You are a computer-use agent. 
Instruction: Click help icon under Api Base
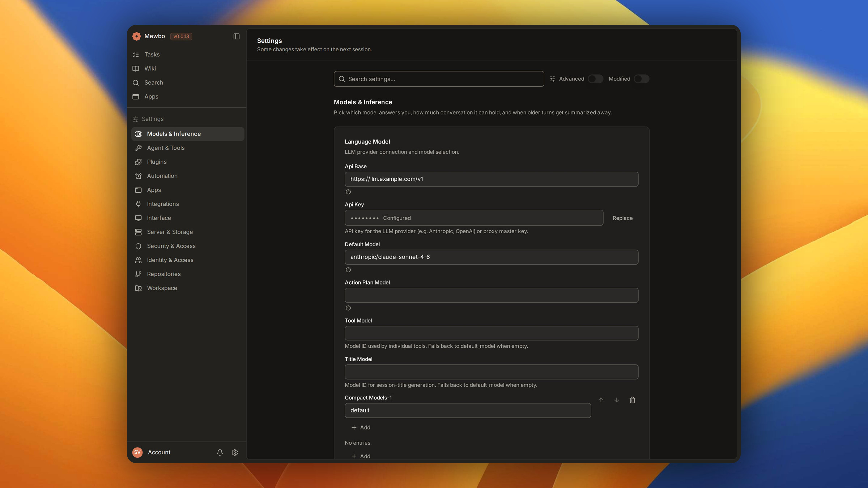(348, 192)
